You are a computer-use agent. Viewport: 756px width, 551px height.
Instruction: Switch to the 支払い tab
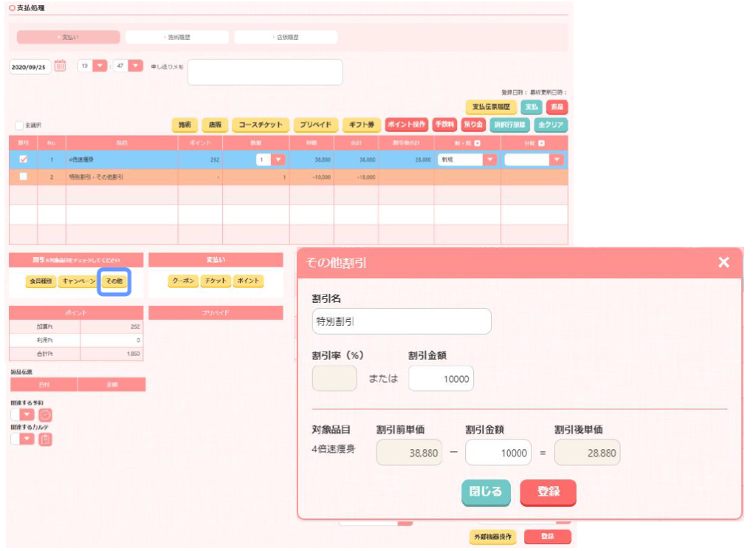[68, 37]
